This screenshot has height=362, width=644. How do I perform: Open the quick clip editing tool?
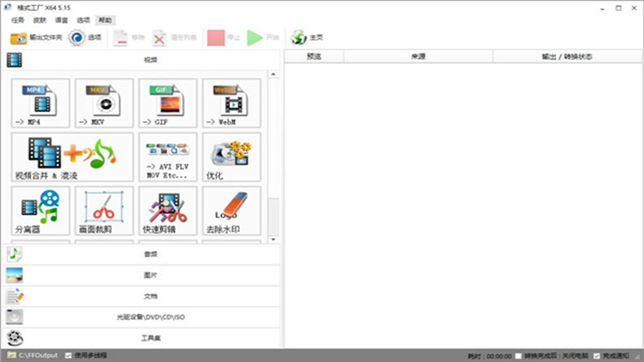(168, 210)
